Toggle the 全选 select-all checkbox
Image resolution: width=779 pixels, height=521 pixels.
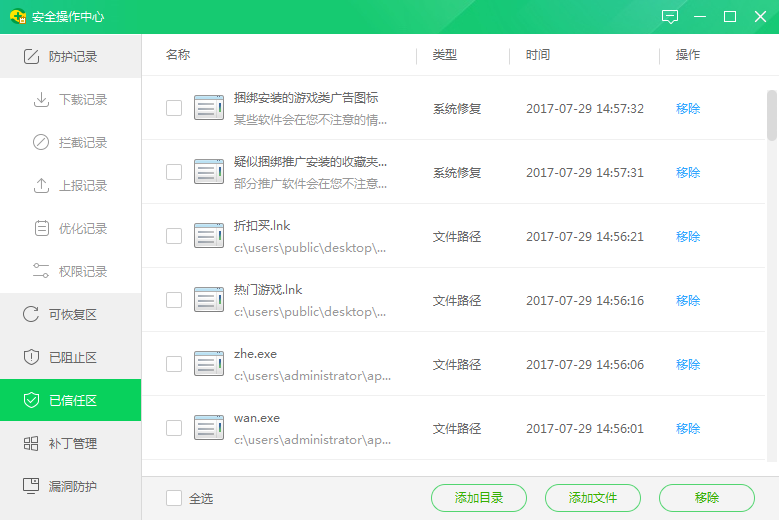click(x=174, y=498)
